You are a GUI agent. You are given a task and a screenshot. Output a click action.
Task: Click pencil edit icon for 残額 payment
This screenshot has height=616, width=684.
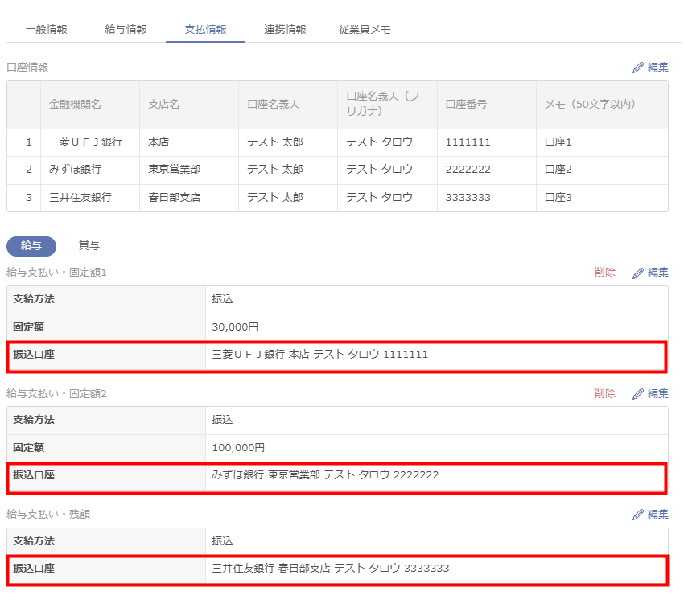pos(639,514)
